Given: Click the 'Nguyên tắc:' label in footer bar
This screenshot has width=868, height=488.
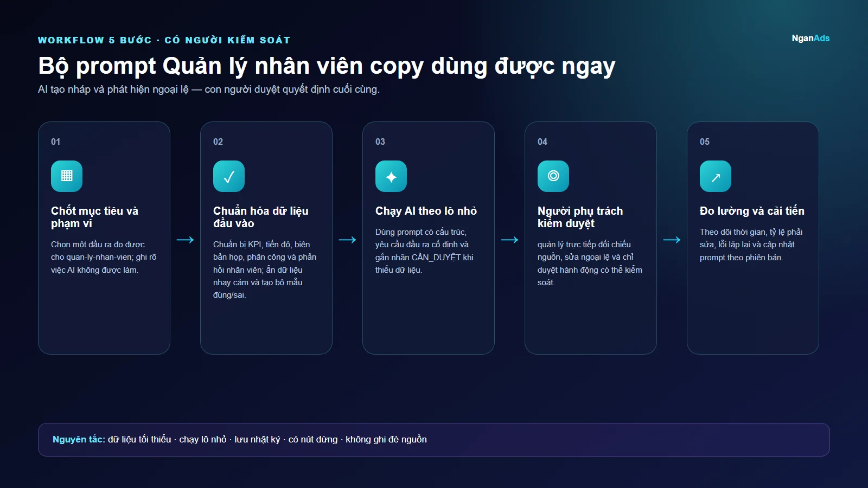Looking at the screenshot, I should (79, 439).
